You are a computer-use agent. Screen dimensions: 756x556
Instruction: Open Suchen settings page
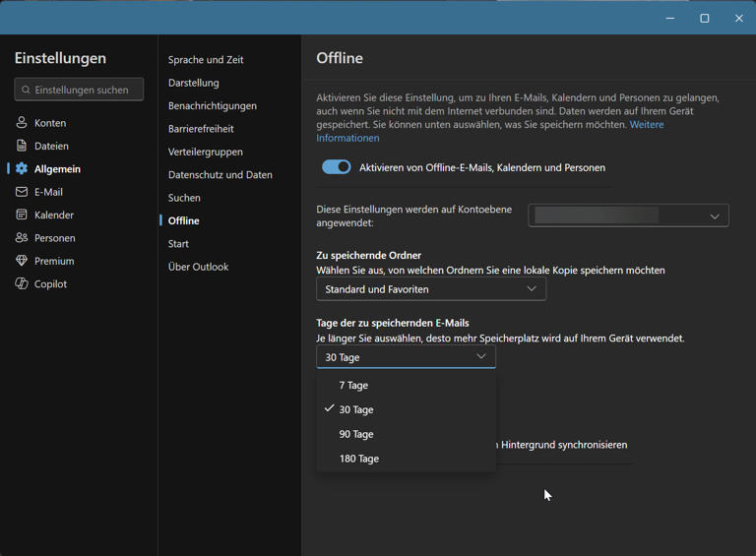pyautogui.click(x=184, y=198)
